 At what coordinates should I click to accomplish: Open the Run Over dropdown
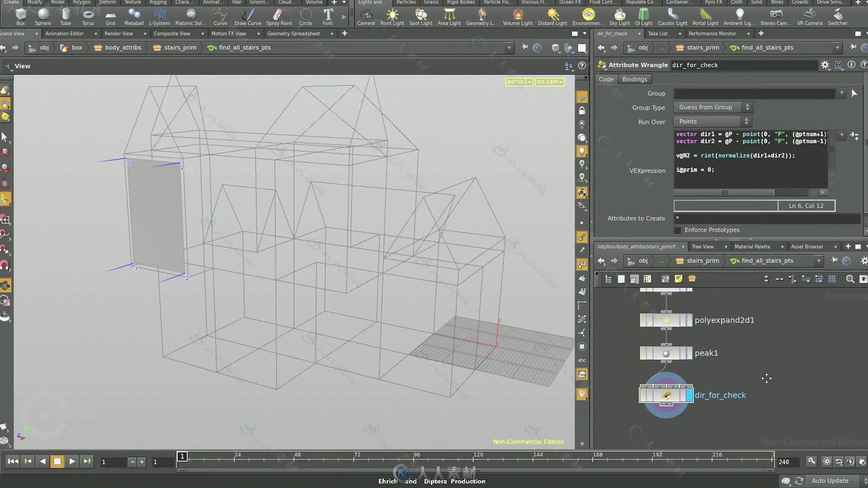(x=713, y=122)
